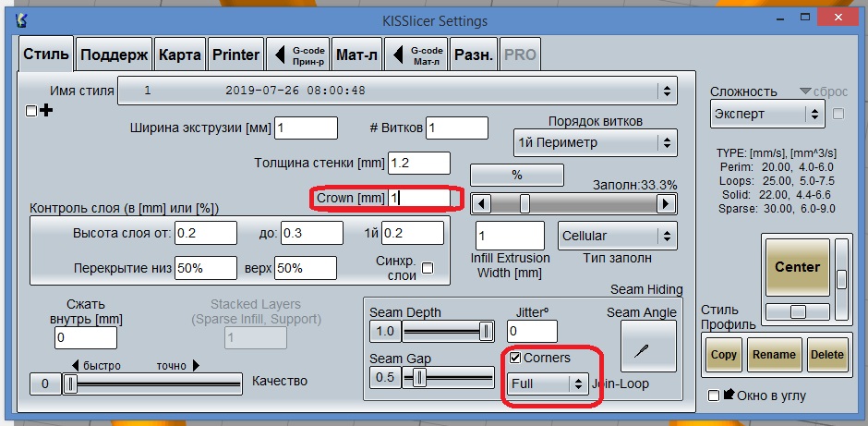This screenshot has width=868, height=426.
Task: Click the 'сброс' reset triangle
Action: pos(805,91)
